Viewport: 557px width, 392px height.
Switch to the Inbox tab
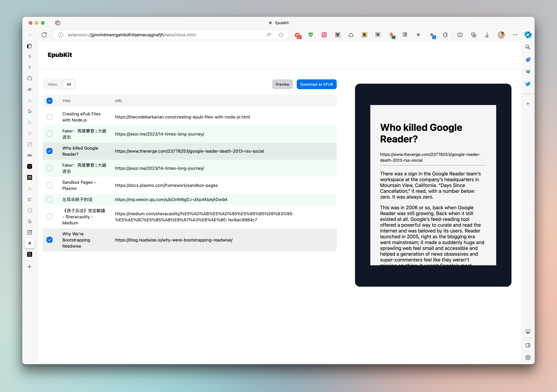click(52, 84)
